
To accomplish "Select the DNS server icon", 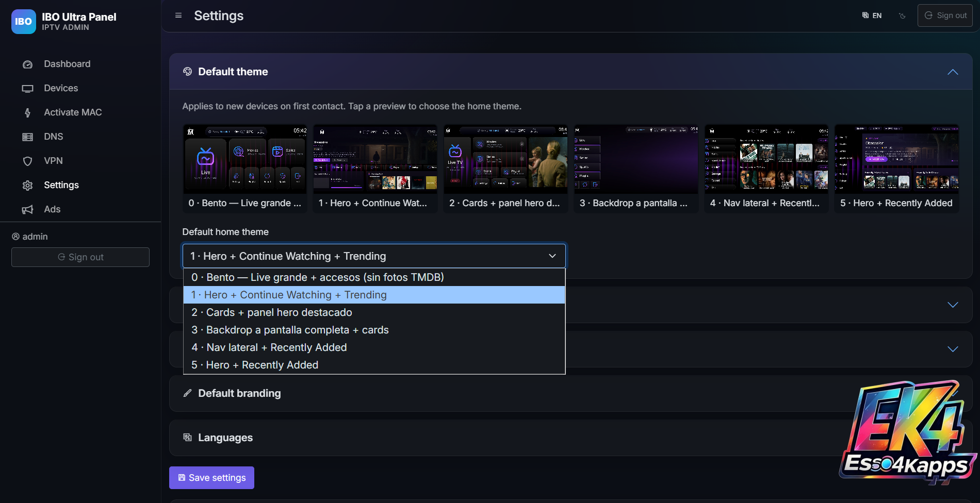I will tap(28, 137).
